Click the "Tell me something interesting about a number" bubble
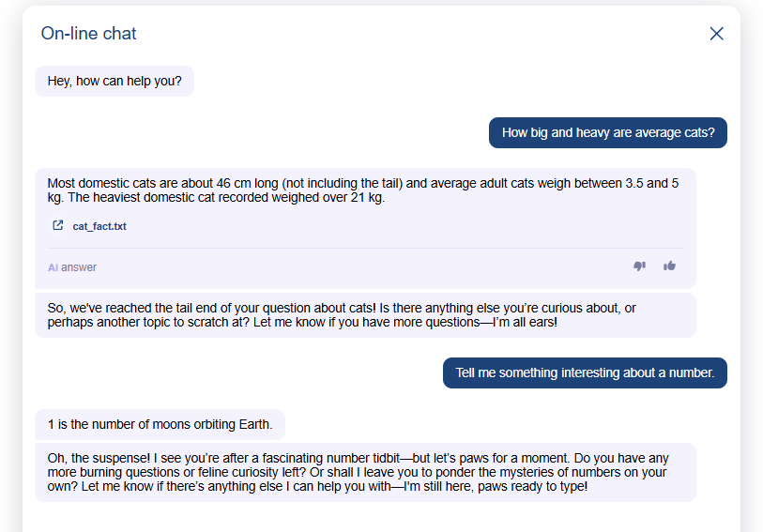 coord(585,372)
